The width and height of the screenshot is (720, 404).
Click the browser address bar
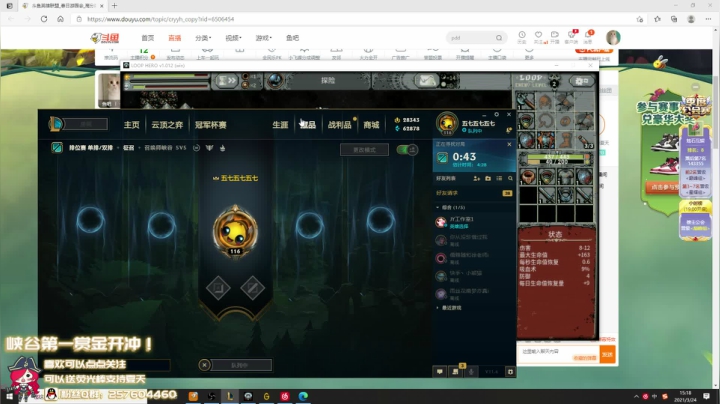tap(354, 19)
